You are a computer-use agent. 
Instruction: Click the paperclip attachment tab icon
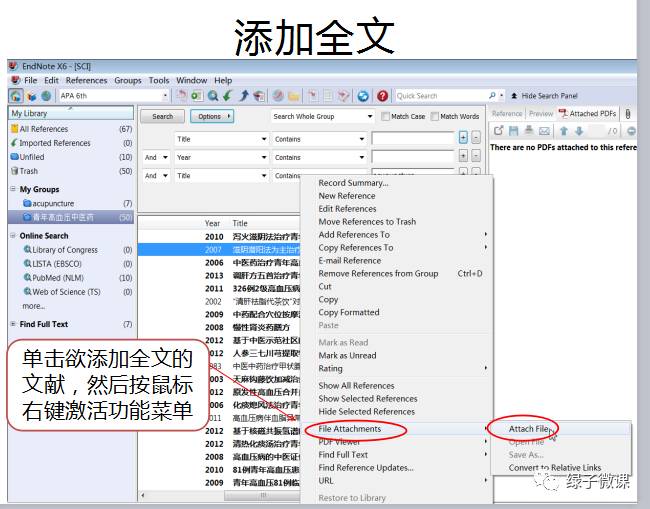coord(628,114)
